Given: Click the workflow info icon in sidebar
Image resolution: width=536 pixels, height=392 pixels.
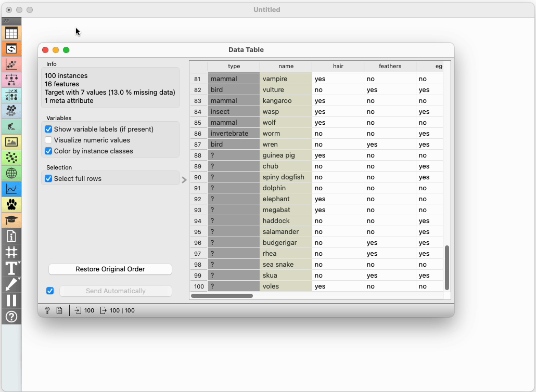Looking at the screenshot, I should pos(11,236).
